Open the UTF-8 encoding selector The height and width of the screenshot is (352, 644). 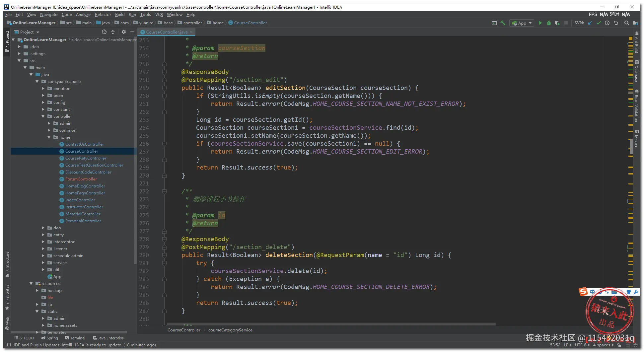pyautogui.click(x=582, y=345)
